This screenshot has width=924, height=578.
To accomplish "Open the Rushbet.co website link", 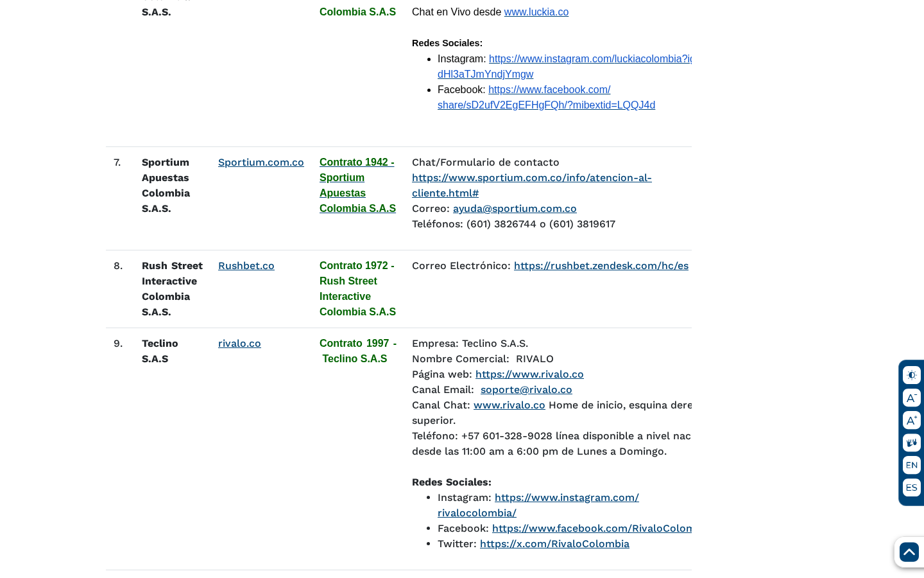I will [246, 265].
